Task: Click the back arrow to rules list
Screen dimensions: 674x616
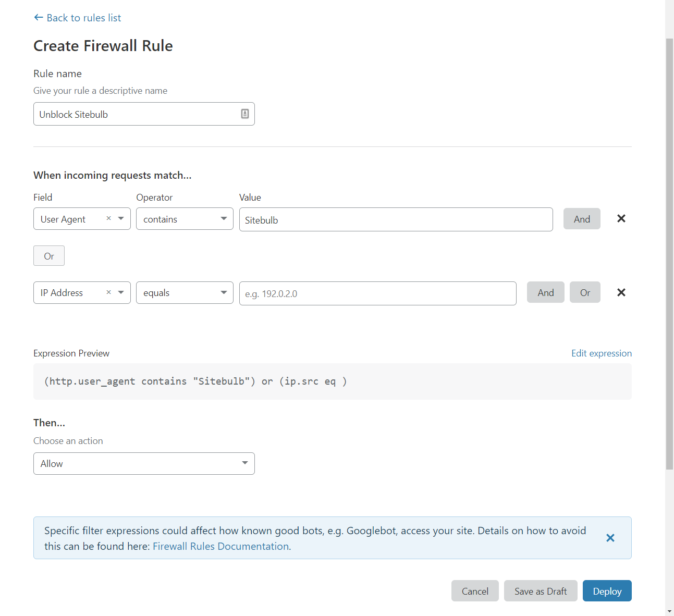Action: pyautogui.click(x=38, y=18)
